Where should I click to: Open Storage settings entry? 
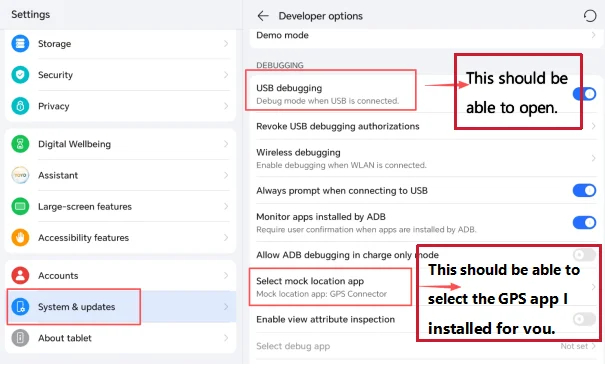click(120, 44)
